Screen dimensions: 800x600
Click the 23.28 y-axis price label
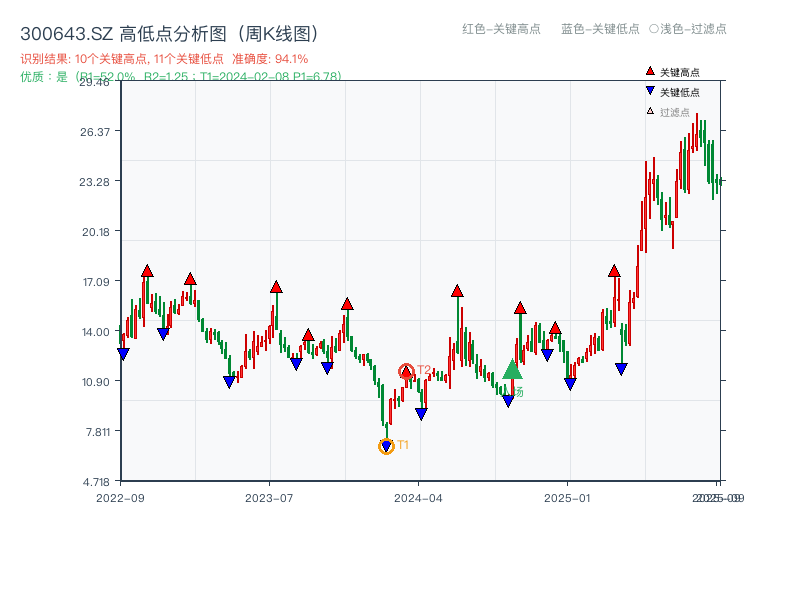pyautogui.click(x=94, y=182)
